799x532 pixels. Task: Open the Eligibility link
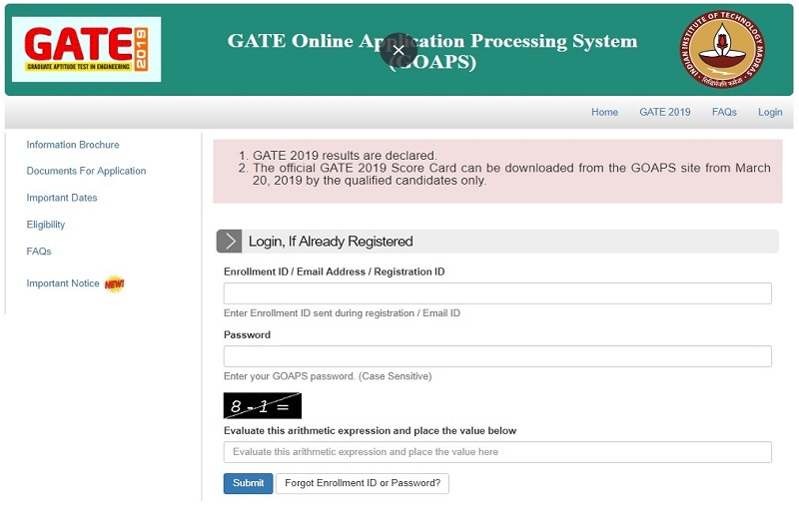coord(46,225)
